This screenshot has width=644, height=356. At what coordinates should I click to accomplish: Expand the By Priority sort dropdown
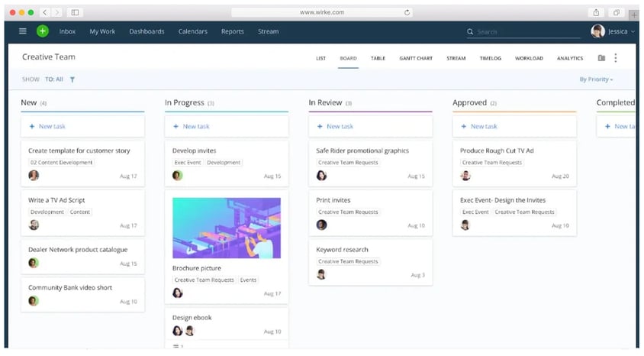point(596,79)
